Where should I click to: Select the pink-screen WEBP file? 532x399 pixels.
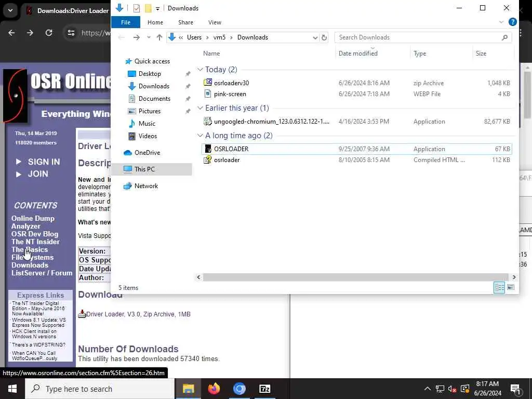[x=230, y=94]
